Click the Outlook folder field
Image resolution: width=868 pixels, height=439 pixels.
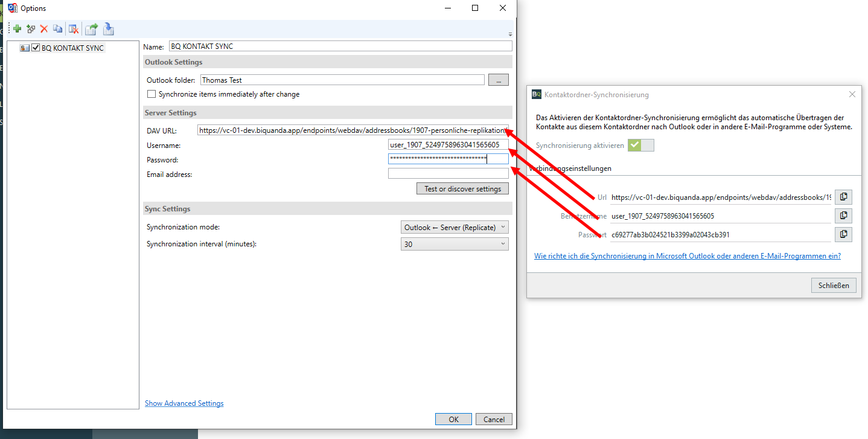(342, 80)
